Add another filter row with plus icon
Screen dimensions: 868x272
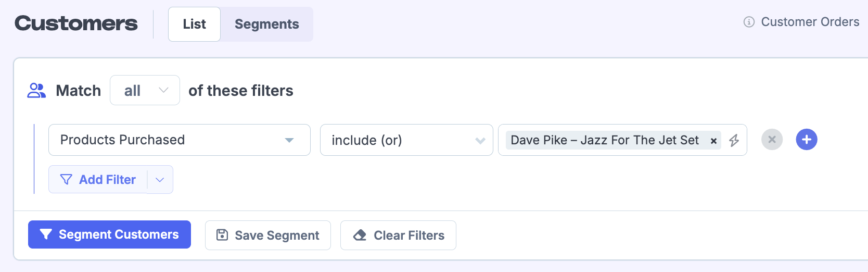[806, 140]
